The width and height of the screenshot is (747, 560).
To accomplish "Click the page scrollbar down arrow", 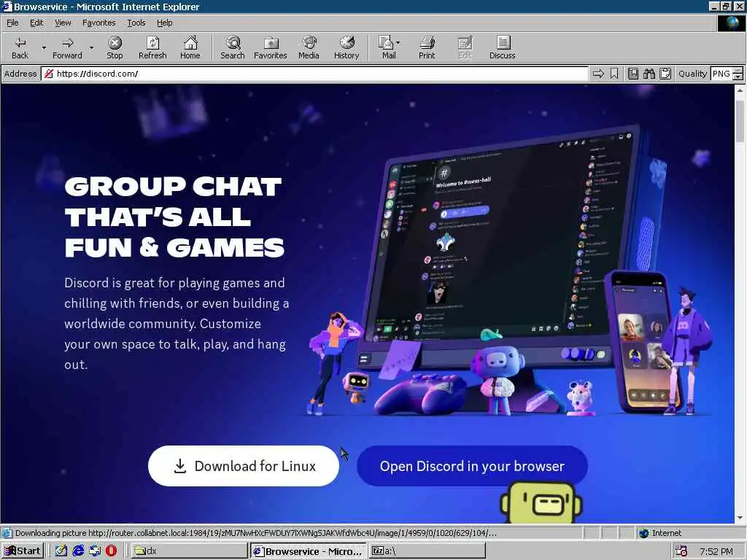I will (740, 518).
